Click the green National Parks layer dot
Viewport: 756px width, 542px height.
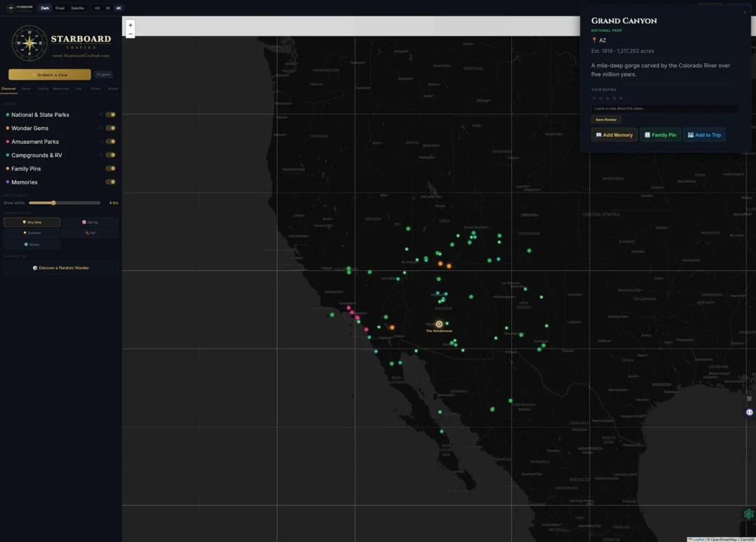(8, 115)
